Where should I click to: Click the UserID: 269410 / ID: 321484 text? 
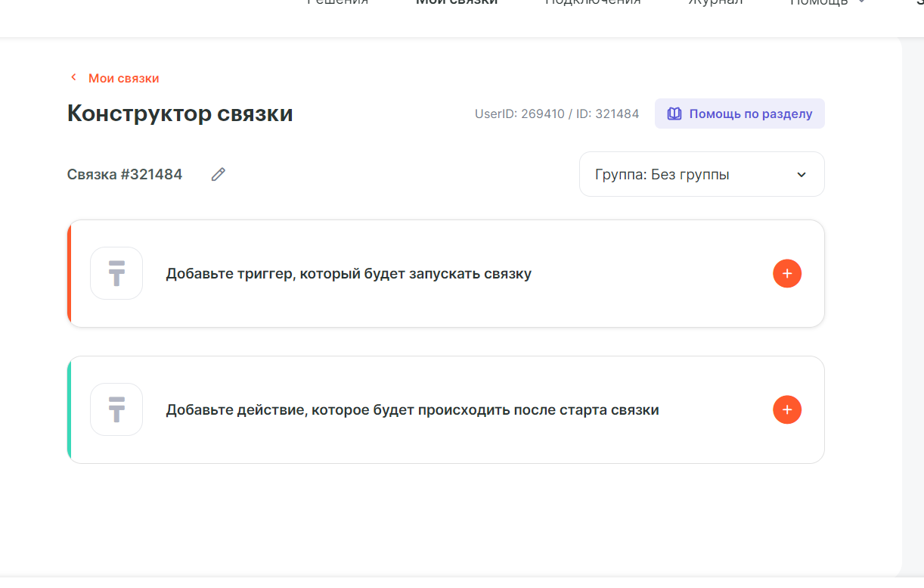point(557,114)
